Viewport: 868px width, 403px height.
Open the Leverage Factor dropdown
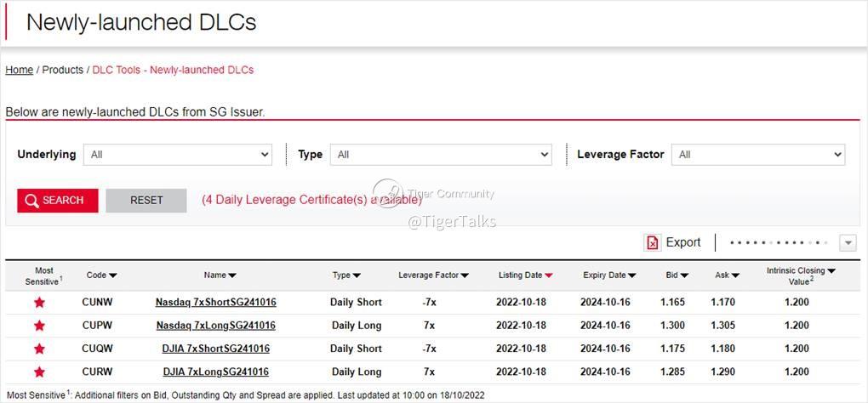pos(758,155)
